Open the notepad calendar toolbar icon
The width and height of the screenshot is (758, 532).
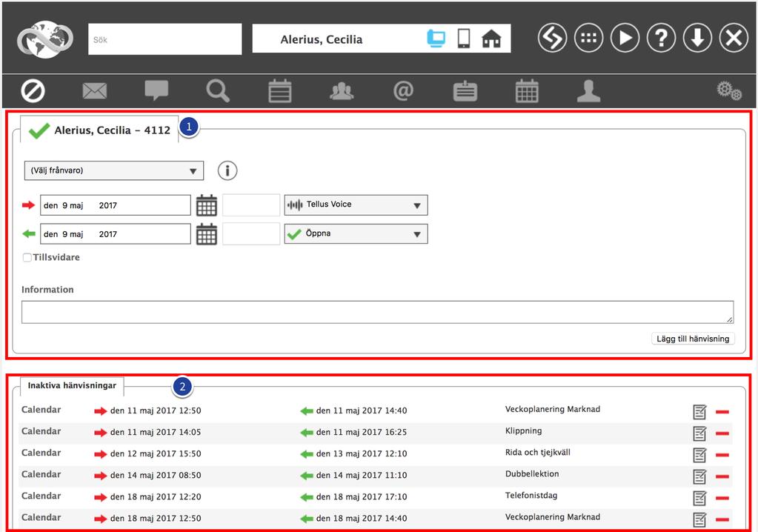point(280,91)
